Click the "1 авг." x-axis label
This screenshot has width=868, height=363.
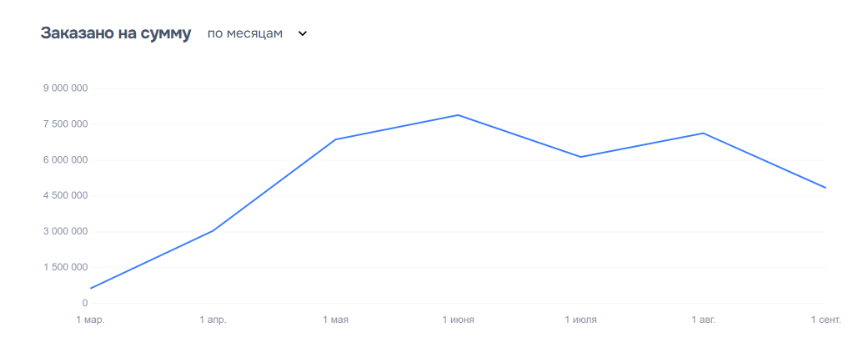click(x=703, y=320)
